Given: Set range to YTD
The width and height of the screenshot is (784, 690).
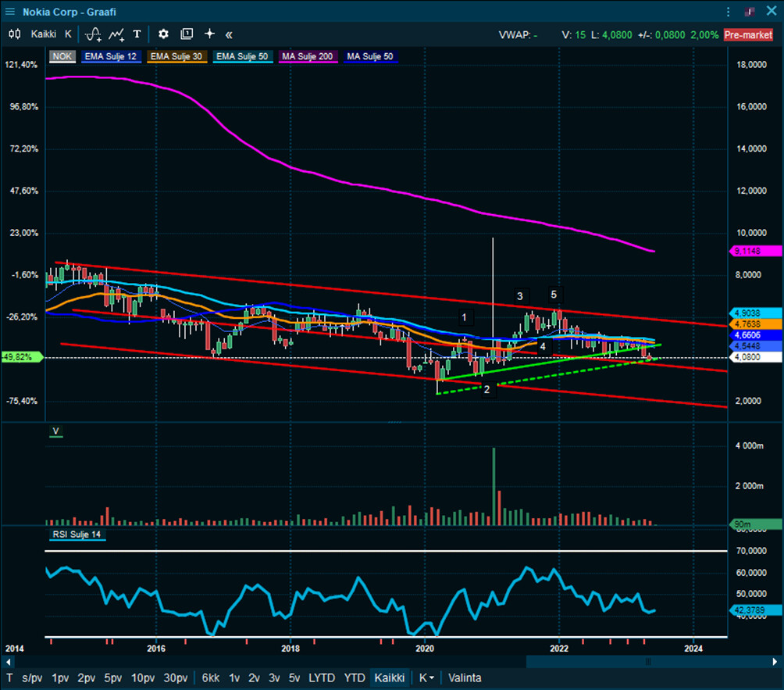Looking at the screenshot, I should click(x=354, y=678).
